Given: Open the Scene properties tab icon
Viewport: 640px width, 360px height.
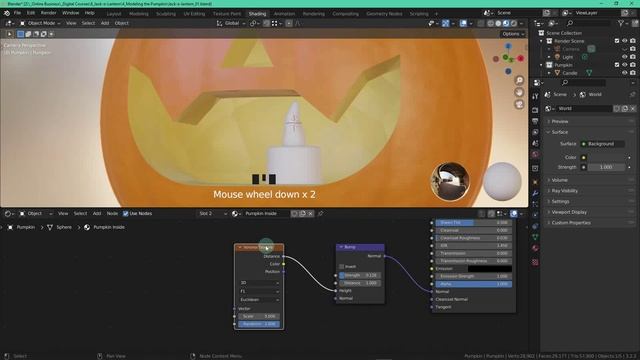Looking at the screenshot, I should pyautogui.click(x=535, y=143).
